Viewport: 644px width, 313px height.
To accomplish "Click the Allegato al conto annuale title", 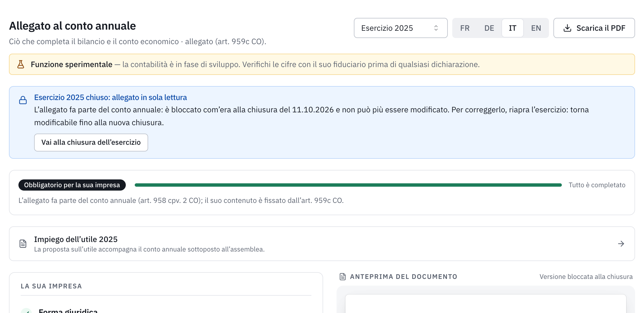I will [x=72, y=26].
